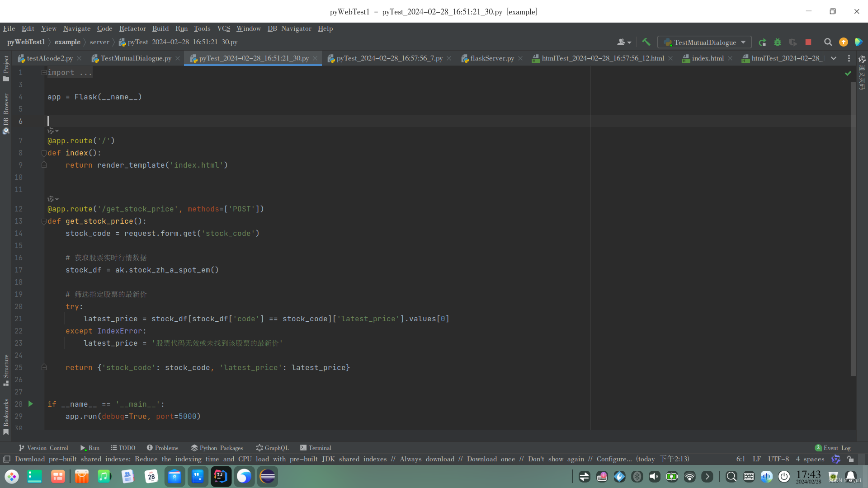Click the UTF-8 encoding status widget

click(x=778, y=459)
